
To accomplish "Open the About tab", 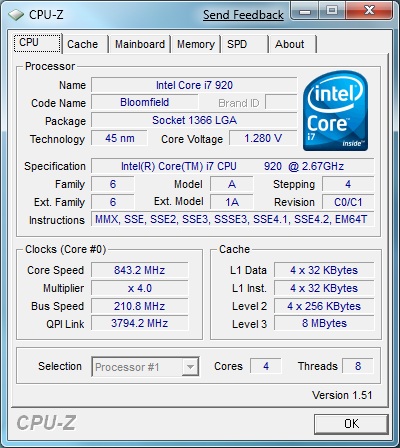I will [292, 44].
